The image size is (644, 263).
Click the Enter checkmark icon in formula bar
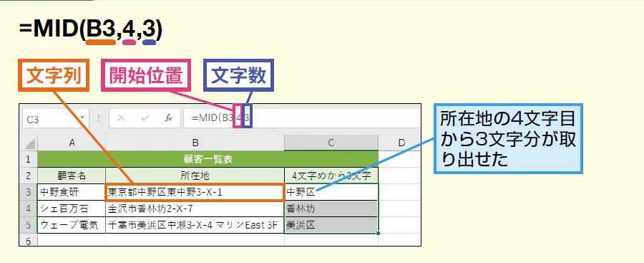(x=145, y=118)
